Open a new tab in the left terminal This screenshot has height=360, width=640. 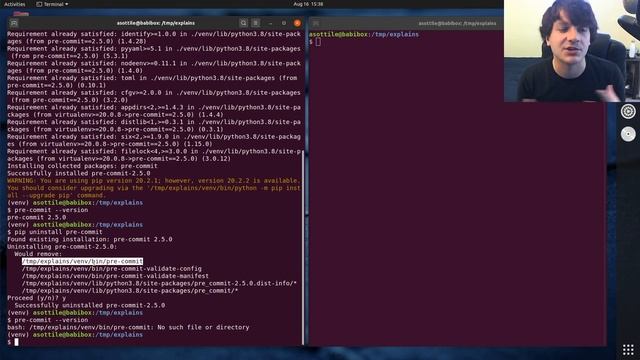(x=13, y=23)
